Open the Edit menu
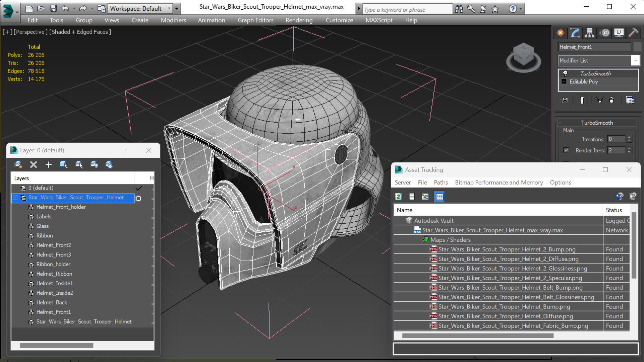This screenshot has width=644, height=362. coord(33,20)
